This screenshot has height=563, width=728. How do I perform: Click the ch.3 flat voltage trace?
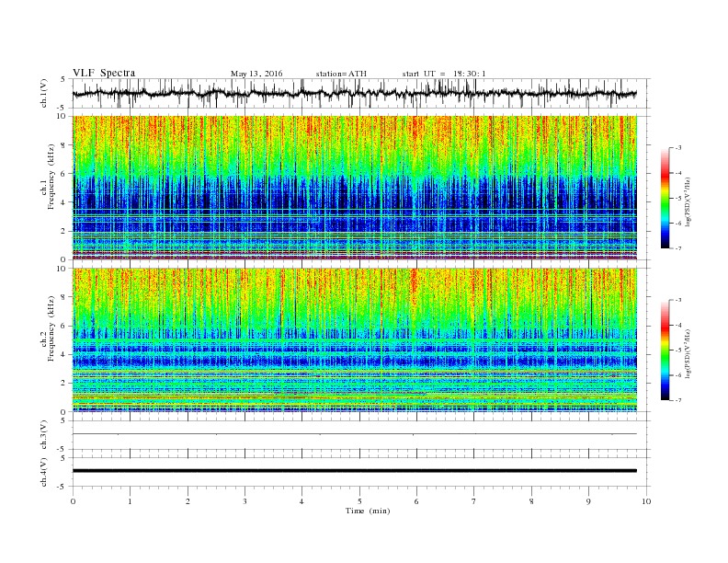pyautogui.click(x=355, y=434)
